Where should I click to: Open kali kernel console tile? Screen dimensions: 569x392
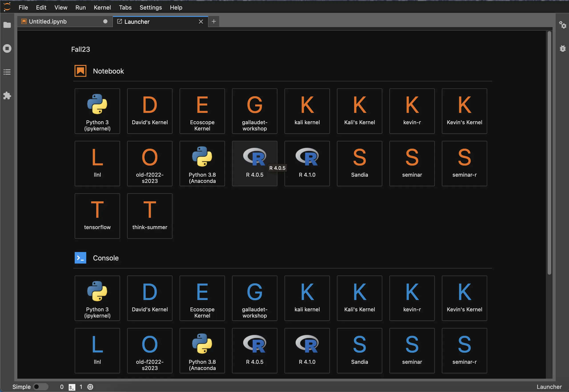tap(307, 298)
